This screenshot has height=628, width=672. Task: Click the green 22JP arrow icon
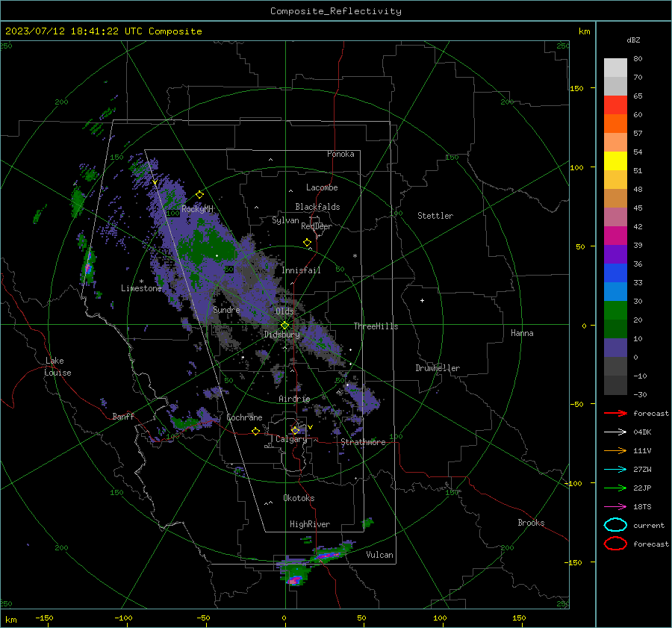point(615,488)
